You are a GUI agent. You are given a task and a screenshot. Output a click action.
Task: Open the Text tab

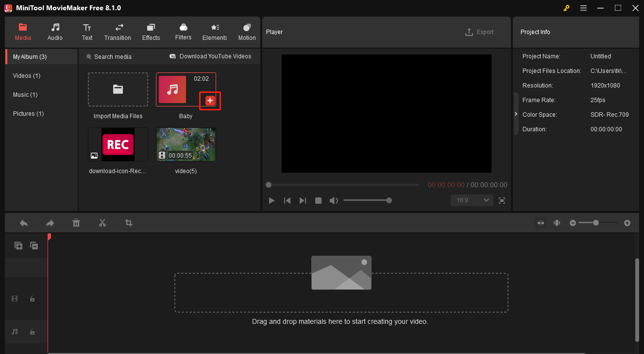[87, 32]
